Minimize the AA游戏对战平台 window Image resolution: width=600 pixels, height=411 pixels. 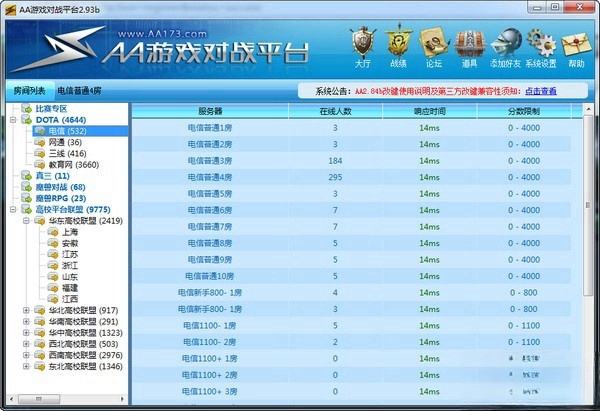(x=537, y=7)
